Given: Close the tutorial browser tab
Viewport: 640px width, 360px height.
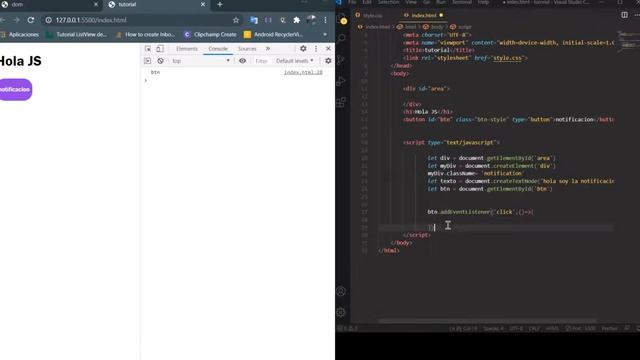Looking at the screenshot, I should click(203, 4).
